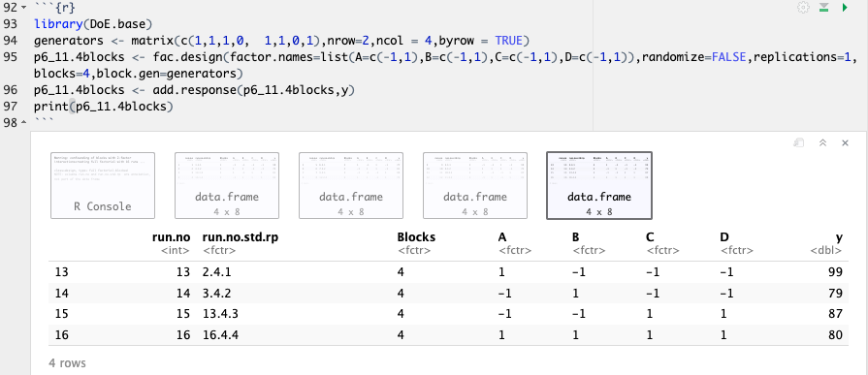Click the y column header
The image size is (868, 375).
[x=839, y=237]
